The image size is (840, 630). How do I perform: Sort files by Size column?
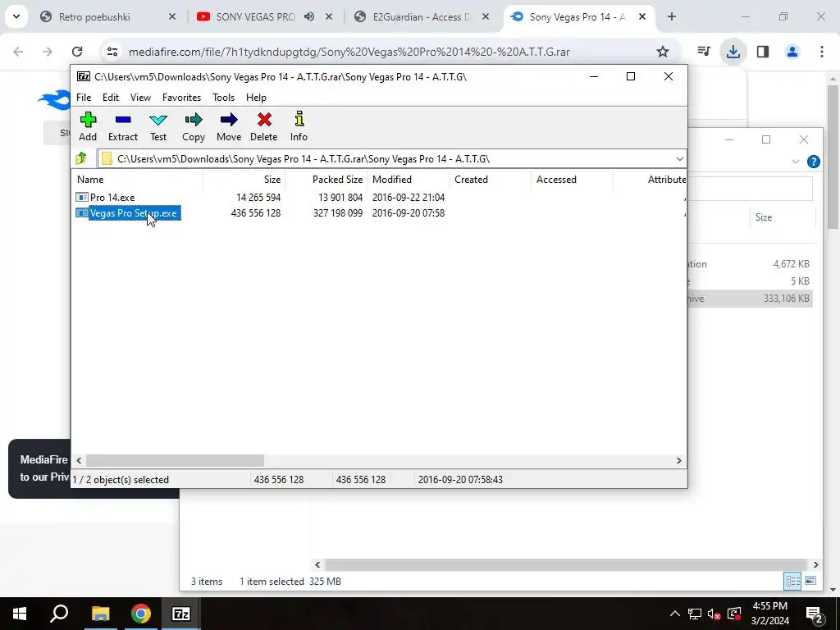[244, 180]
